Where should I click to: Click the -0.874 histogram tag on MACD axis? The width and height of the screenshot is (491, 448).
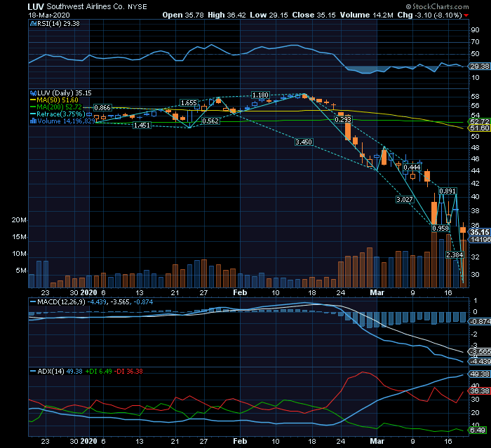click(479, 322)
